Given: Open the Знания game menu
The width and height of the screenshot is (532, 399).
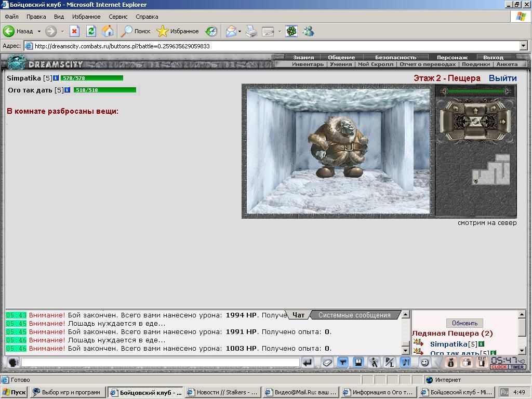Looking at the screenshot, I should tap(303, 57).
